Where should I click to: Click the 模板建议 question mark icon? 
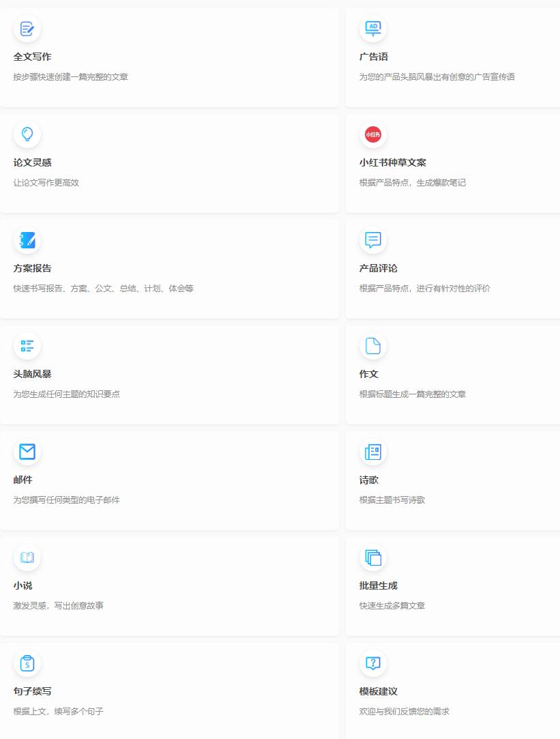pos(373,663)
